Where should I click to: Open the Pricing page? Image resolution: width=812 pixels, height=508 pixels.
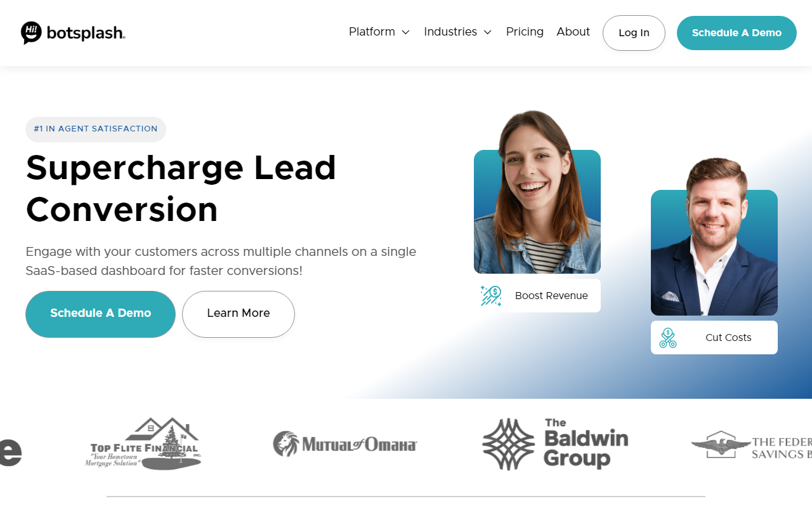[525, 32]
